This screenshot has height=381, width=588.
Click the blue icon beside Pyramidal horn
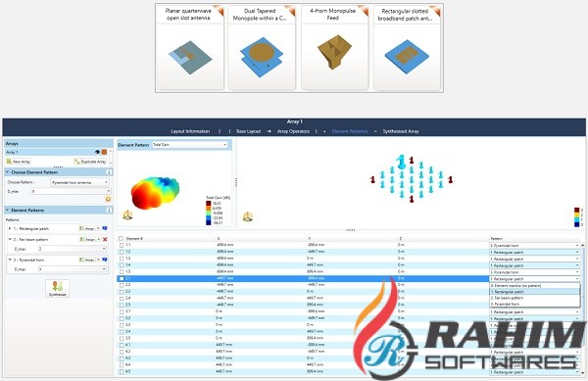(x=105, y=260)
